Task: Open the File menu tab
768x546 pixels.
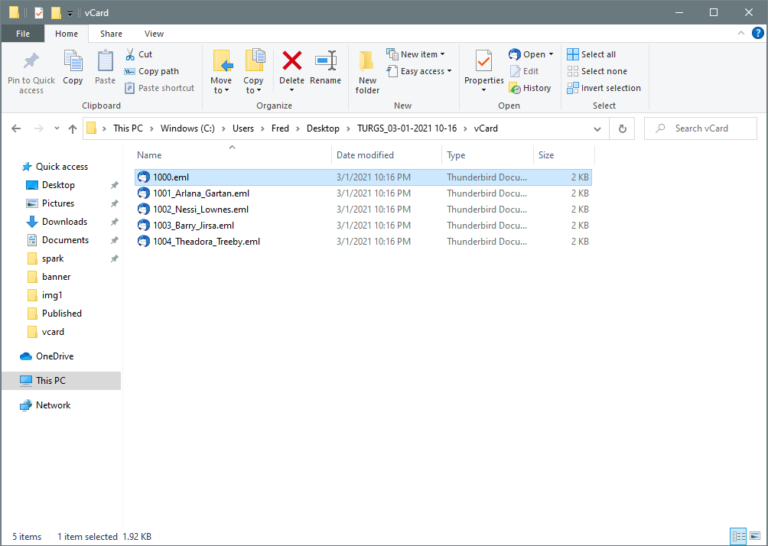Action: pos(22,33)
